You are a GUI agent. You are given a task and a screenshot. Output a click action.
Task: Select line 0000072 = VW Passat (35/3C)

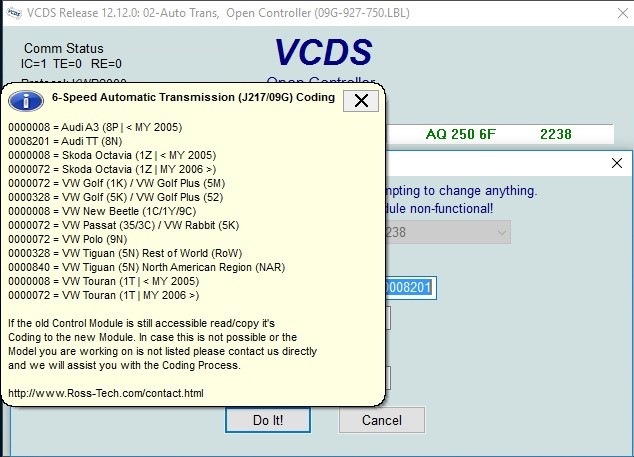point(124,225)
